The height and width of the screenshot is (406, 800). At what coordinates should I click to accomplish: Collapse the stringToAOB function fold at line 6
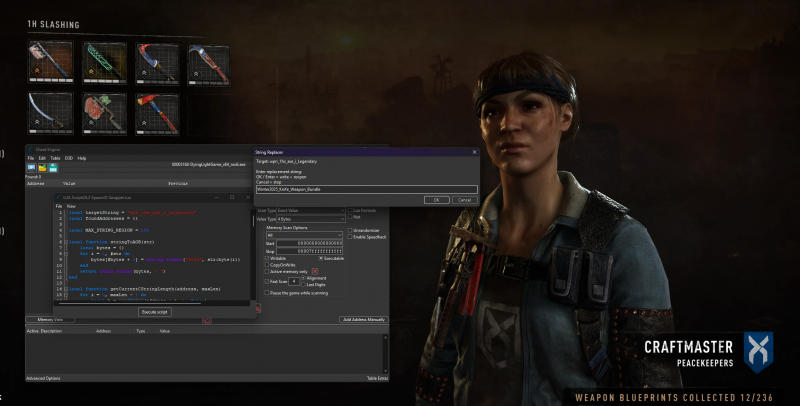[66, 242]
